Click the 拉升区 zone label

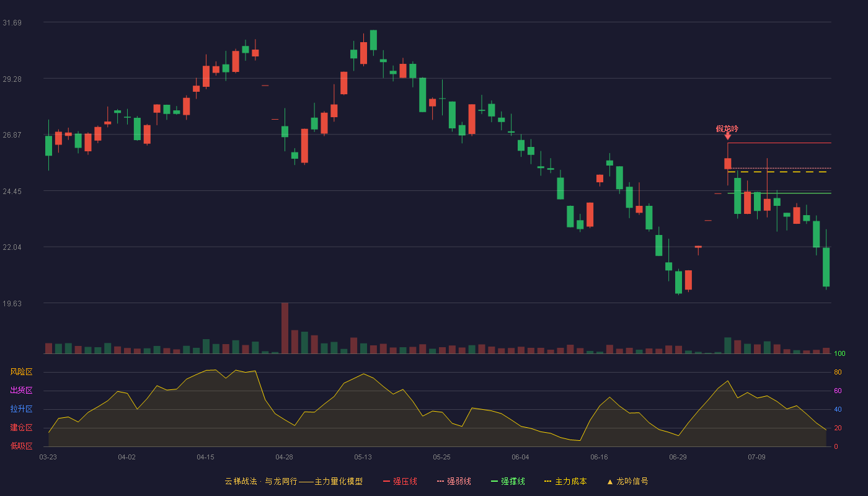[21, 409]
